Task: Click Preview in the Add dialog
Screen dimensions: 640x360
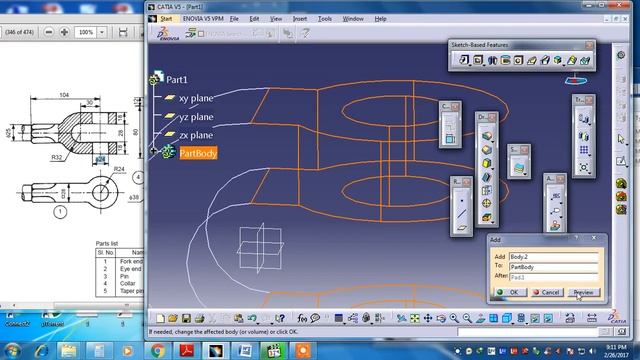Action: pos(584,292)
